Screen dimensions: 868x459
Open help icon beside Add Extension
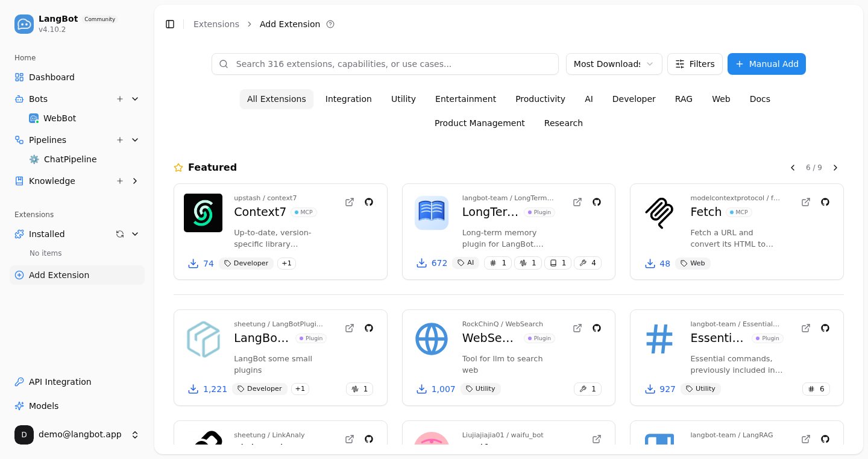(330, 24)
